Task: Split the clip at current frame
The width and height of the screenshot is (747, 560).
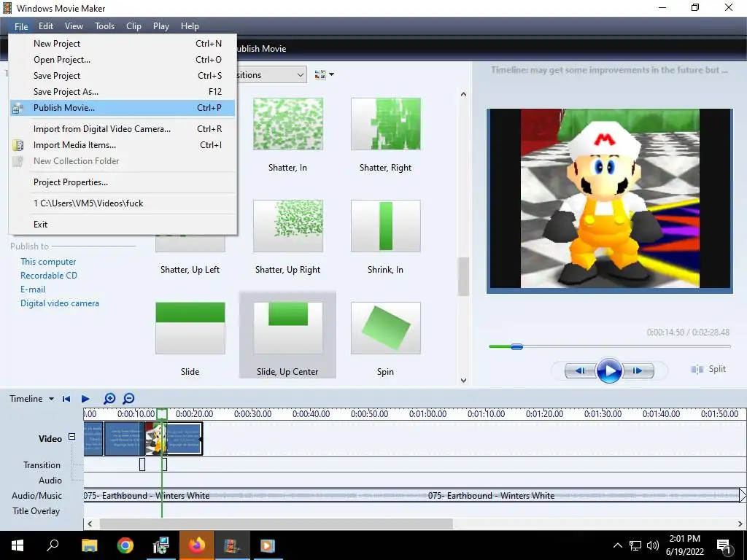Action: pos(708,369)
